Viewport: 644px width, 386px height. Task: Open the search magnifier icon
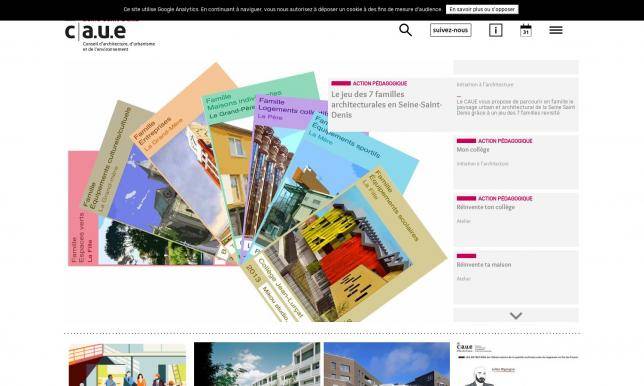click(x=405, y=30)
